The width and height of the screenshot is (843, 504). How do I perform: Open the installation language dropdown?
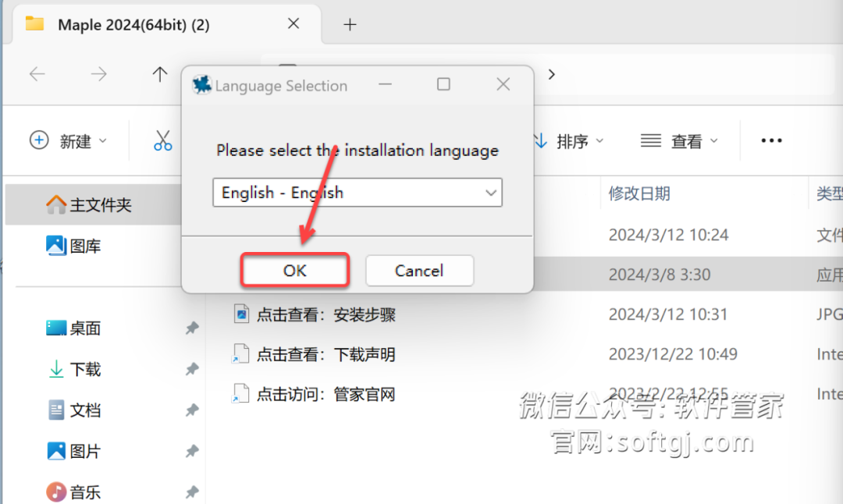357,193
